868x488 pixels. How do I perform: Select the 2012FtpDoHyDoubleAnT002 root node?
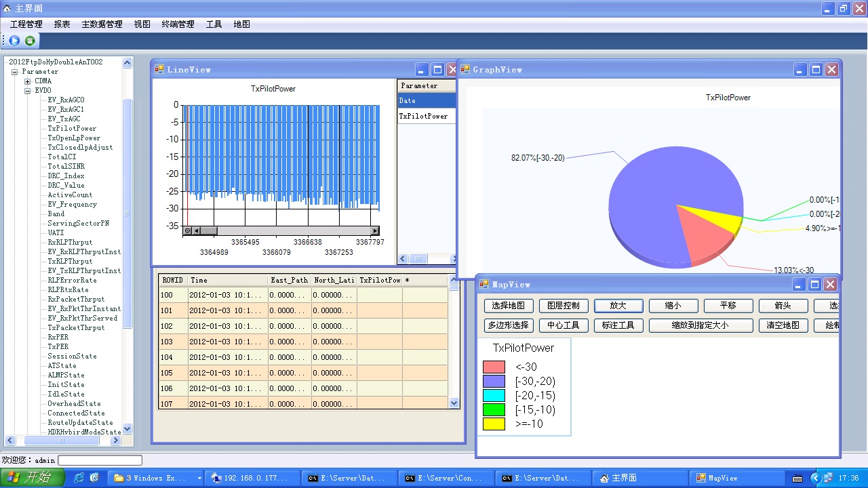tap(56, 62)
